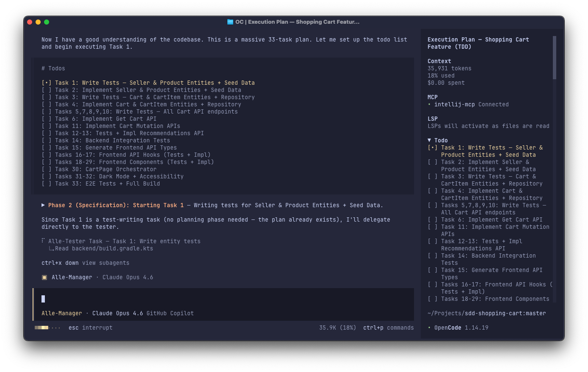The image size is (588, 372).
Task: Click esc interrupt in status bar
Action: click(91, 328)
